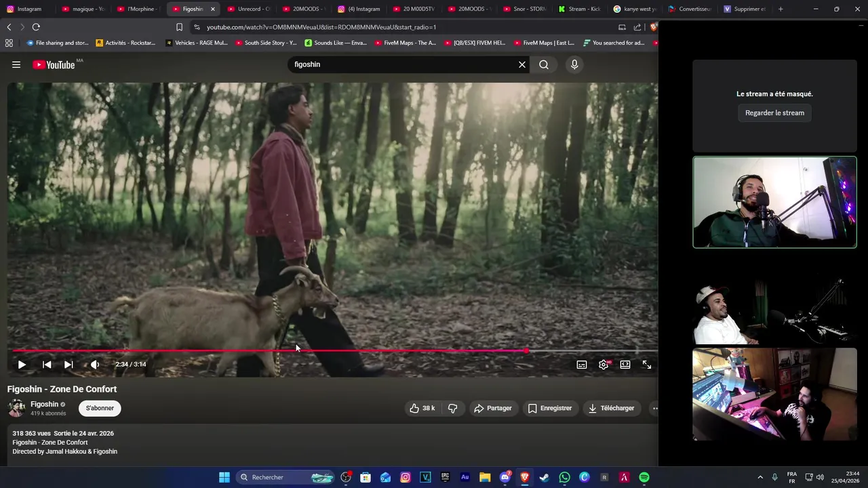Like the video (38 k)
The height and width of the screenshot is (488, 868).
pos(421,408)
